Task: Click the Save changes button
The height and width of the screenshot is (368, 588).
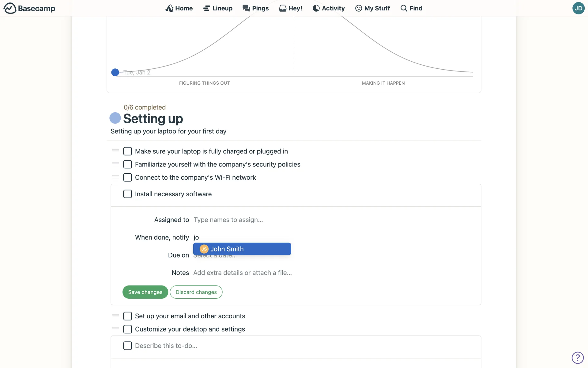Action: point(145,292)
